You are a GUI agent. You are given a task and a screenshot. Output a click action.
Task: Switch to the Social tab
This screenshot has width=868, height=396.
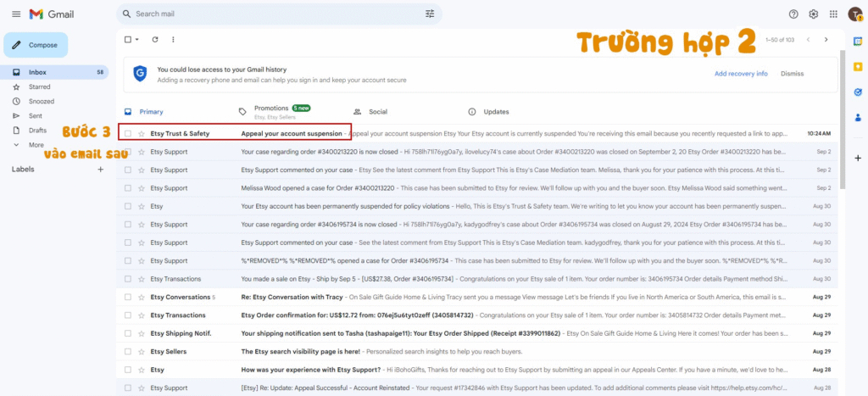(377, 112)
